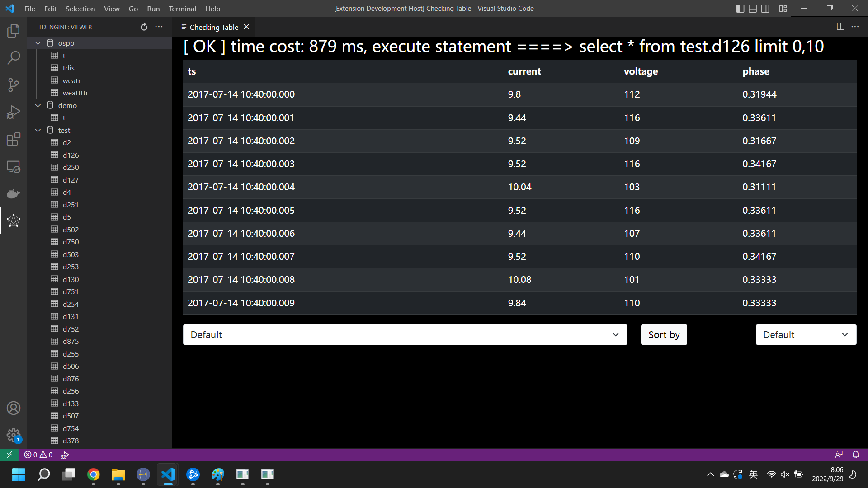Open the sort column Default dropdown
The width and height of the screenshot is (868, 488).
[x=405, y=334]
